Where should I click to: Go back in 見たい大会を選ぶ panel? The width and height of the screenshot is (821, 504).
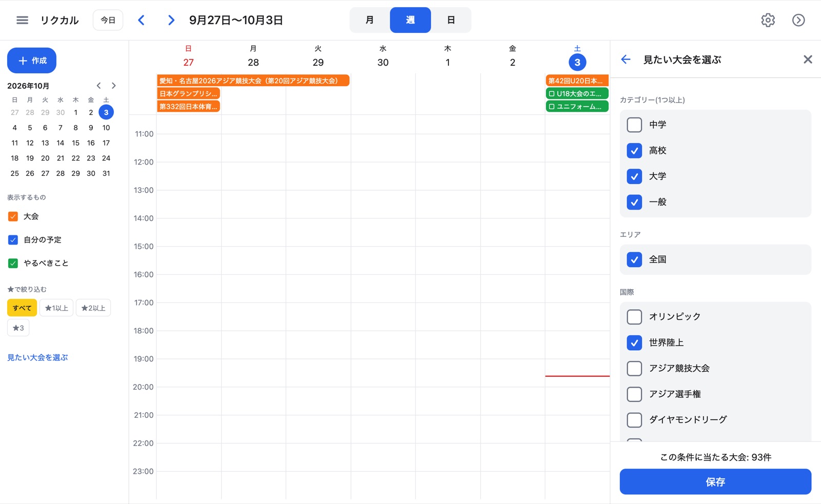coord(625,59)
